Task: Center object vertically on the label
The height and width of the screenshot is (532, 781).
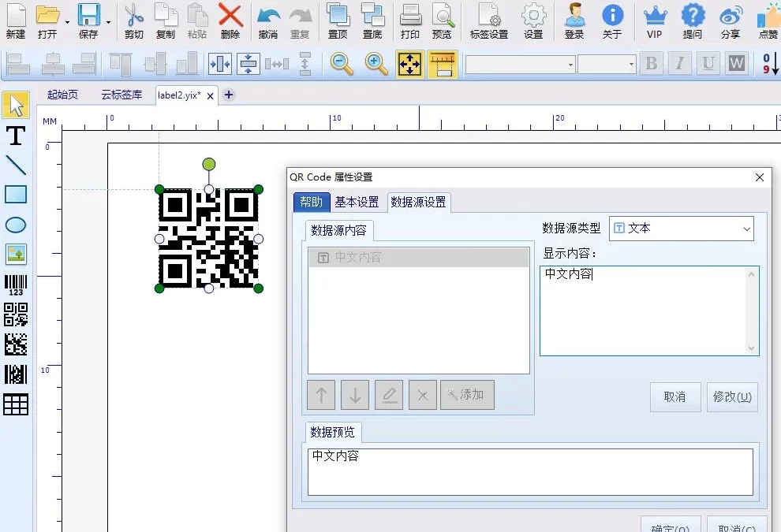Action: (248, 64)
